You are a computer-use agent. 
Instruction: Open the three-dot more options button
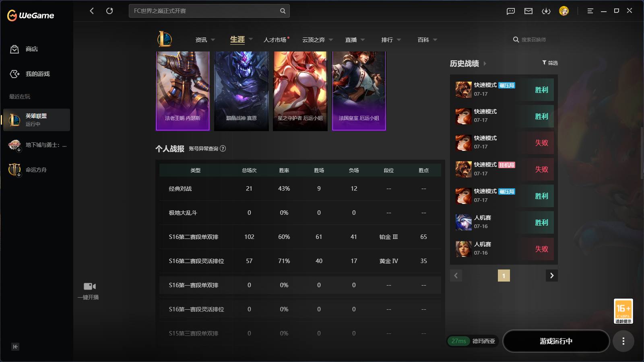pyautogui.click(x=623, y=341)
